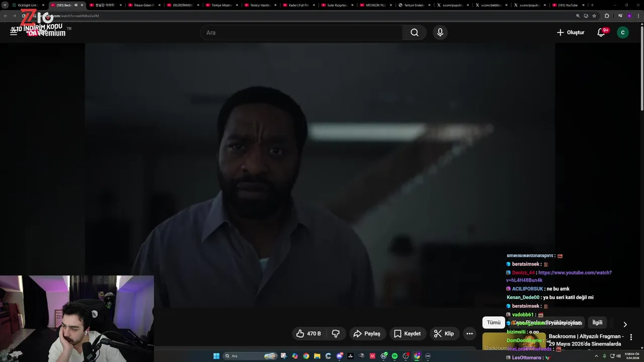Viewport: 644px width, 362px height.
Task: Create a clip with Klip button
Action: coord(444,333)
